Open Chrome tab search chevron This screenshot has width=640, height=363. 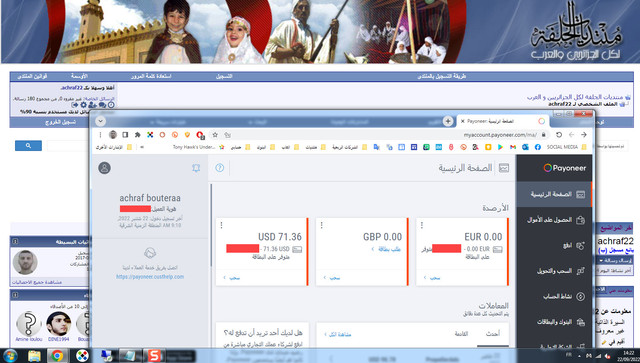point(100,121)
